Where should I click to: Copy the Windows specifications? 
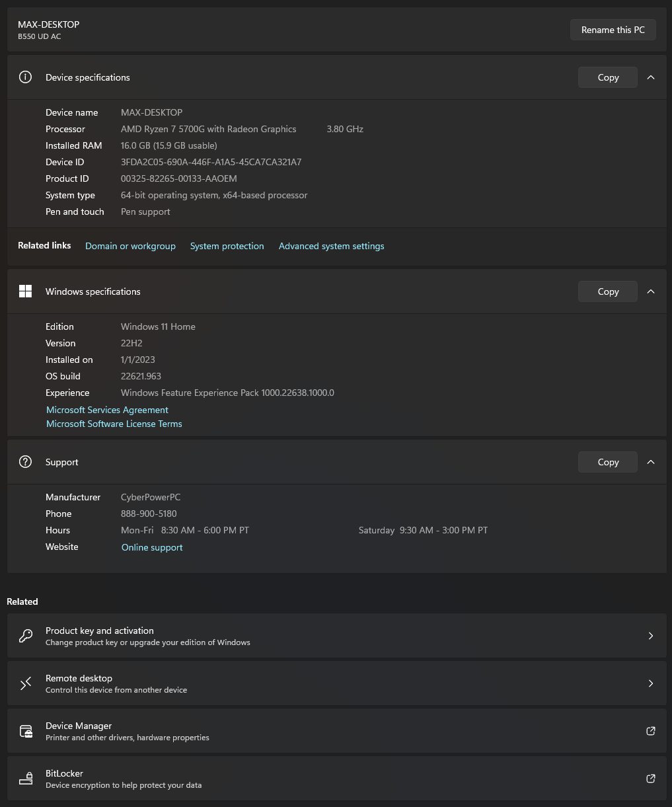(x=608, y=291)
